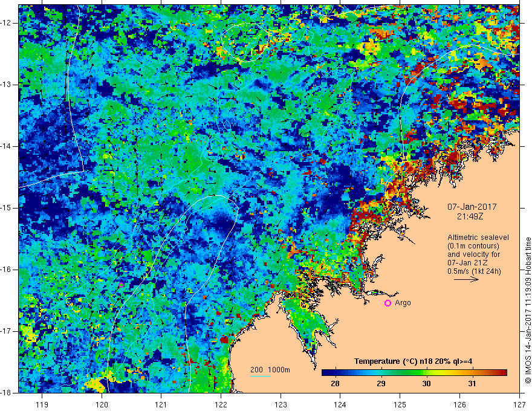Click the magenta Argo legend circle
This screenshot has height=411, width=532.
click(388, 303)
